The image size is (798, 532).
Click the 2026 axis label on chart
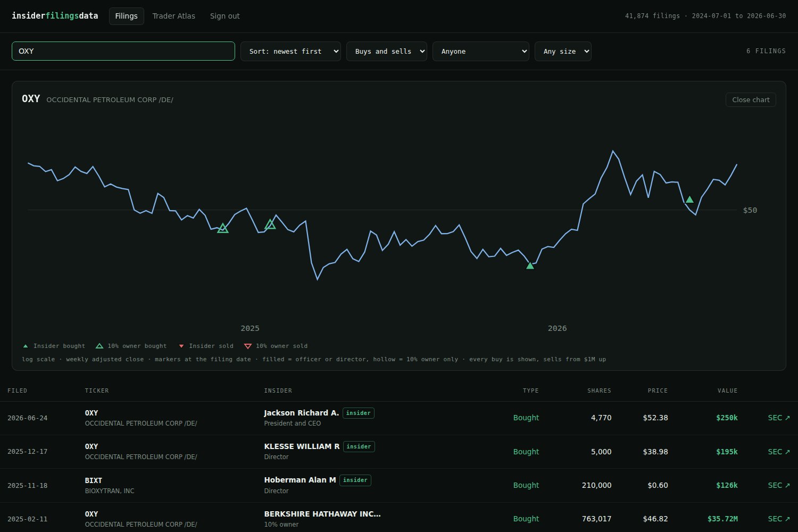(x=558, y=328)
